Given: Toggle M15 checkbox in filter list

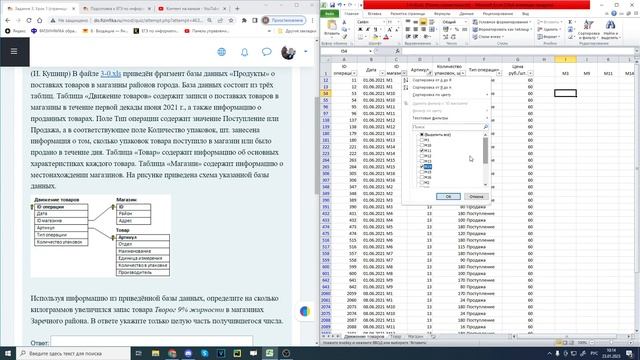Looking at the screenshot, I should 422,172.
